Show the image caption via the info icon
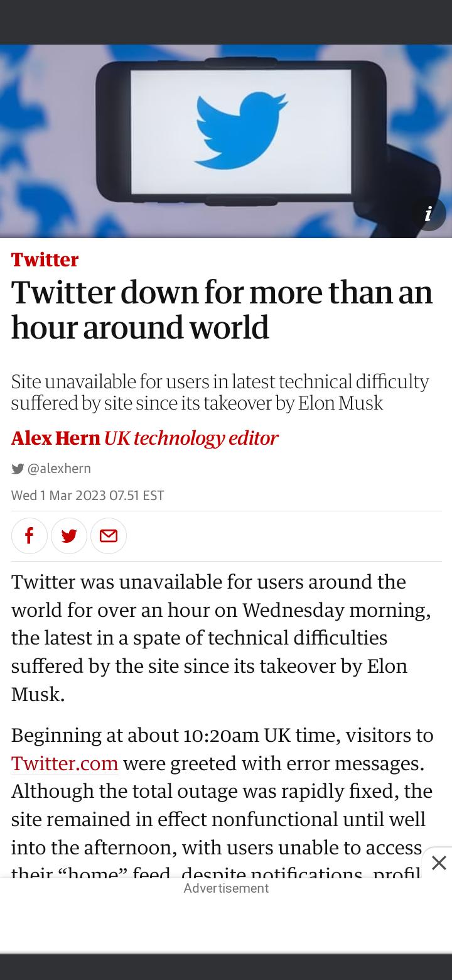Image resolution: width=452 pixels, height=980 pixels. tap(429, 214)
